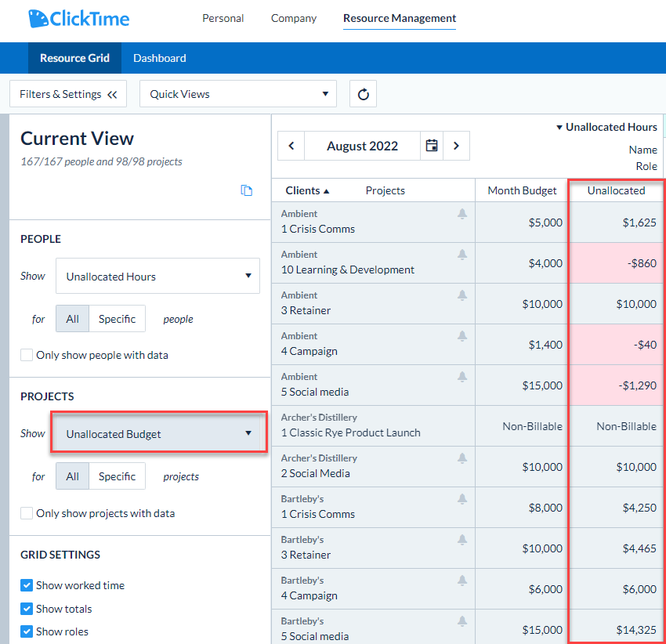
Task: Click the bell icon on Ambient Crisis Comms row
Action: point(461,213)
